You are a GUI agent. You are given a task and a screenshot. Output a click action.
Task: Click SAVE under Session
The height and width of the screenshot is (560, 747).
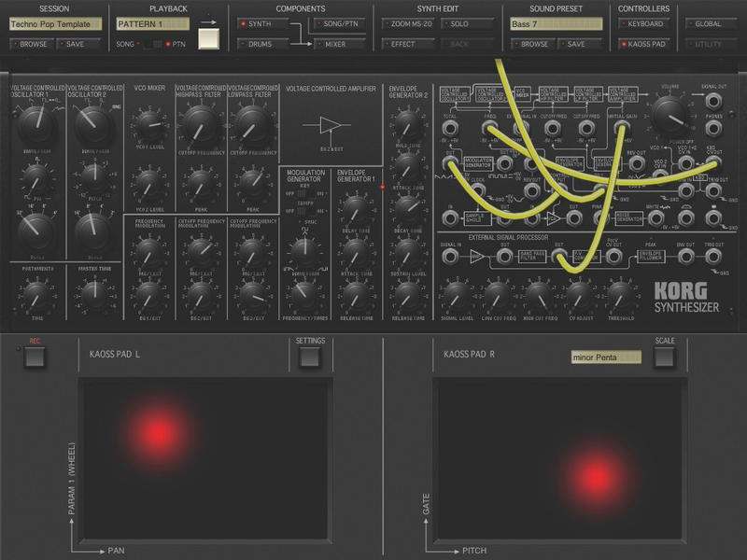point(78,44)
